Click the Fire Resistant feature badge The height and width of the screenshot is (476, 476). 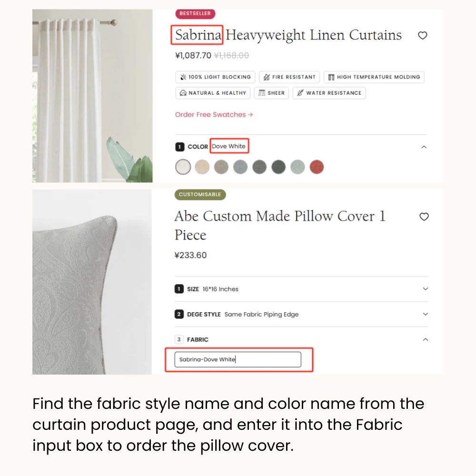[289, 77]
